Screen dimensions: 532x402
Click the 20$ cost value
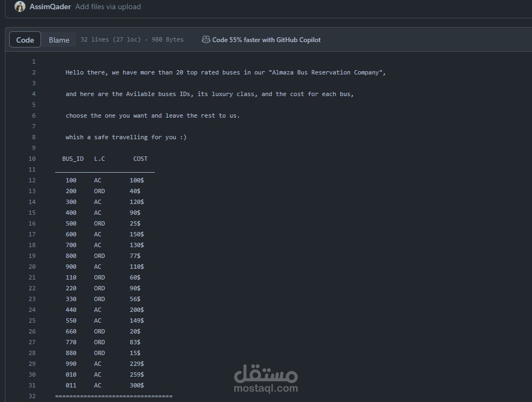pos(135,331)
